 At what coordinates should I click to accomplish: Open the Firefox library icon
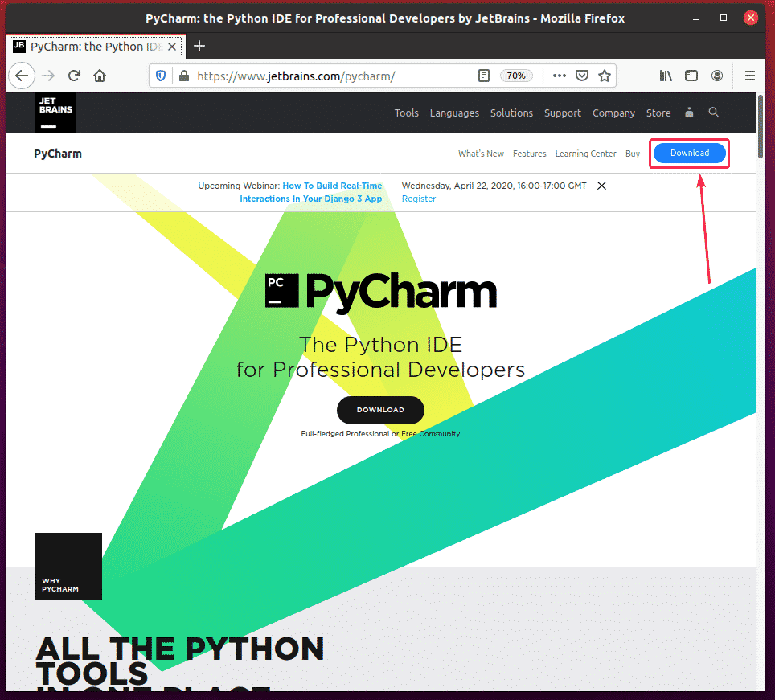tap(666, 76)
